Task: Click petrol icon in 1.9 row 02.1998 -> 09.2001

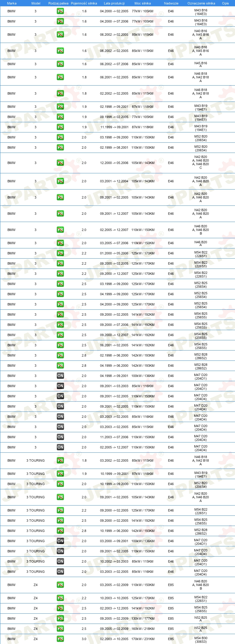Action: (x=60, y=107)
